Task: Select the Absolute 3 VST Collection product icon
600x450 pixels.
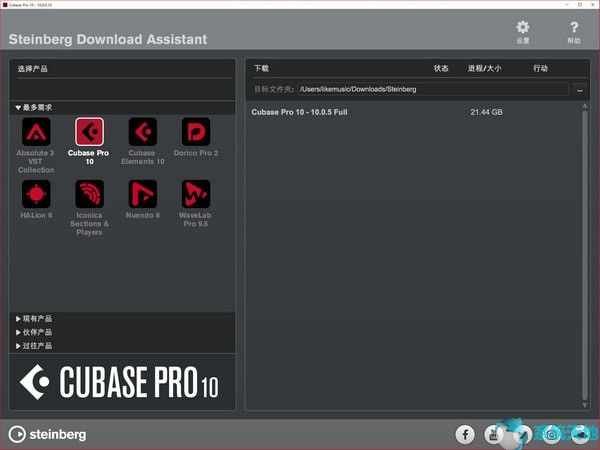Action: click(36, 132)
